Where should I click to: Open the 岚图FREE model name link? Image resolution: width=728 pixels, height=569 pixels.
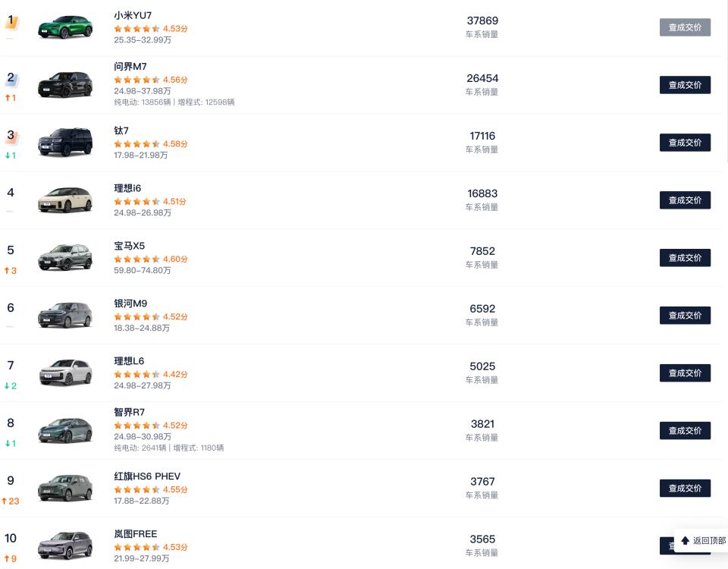coord(136,534)
